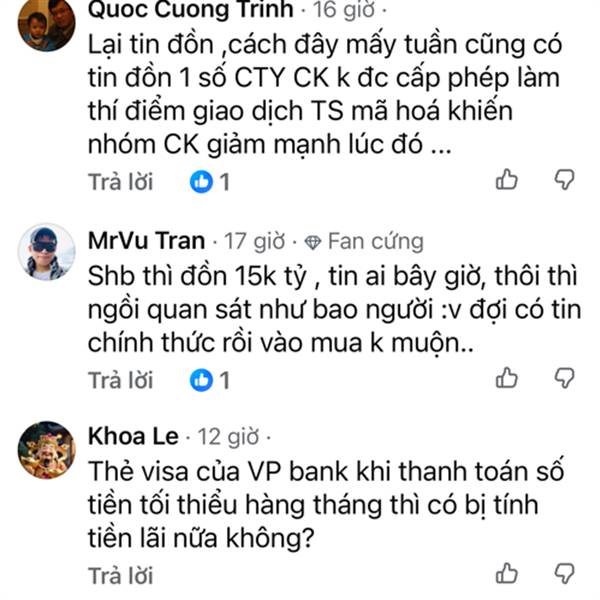Screen dimensions: 600x600
Task: Reply to Quoc Cuong Trinh via Trả lời
Action: click(121, 181)
